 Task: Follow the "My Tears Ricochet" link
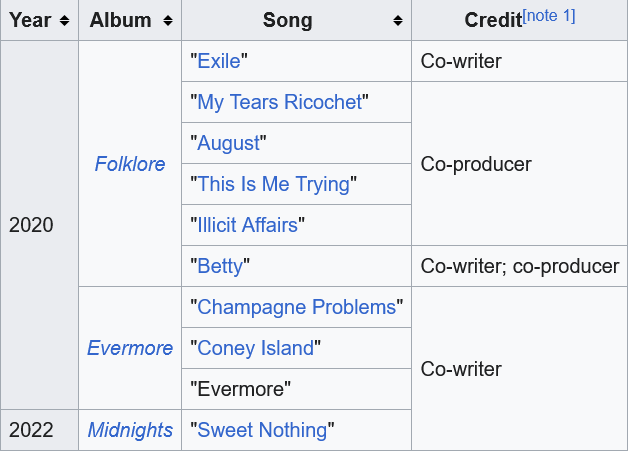(x=281, y=102)
